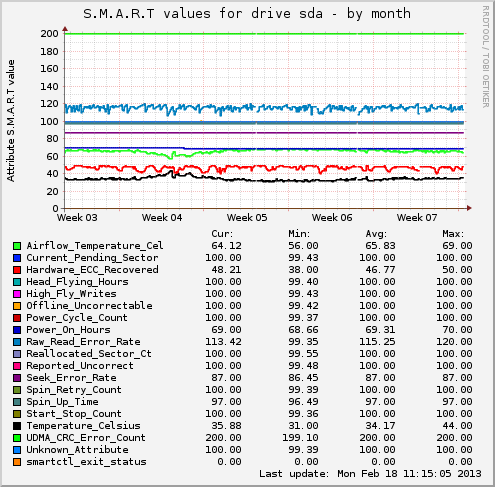This screenshot has height=487, width=495.
Task: Click the High_Fly_Writes magenta legend swatch
Action: (x=17, y=294)
